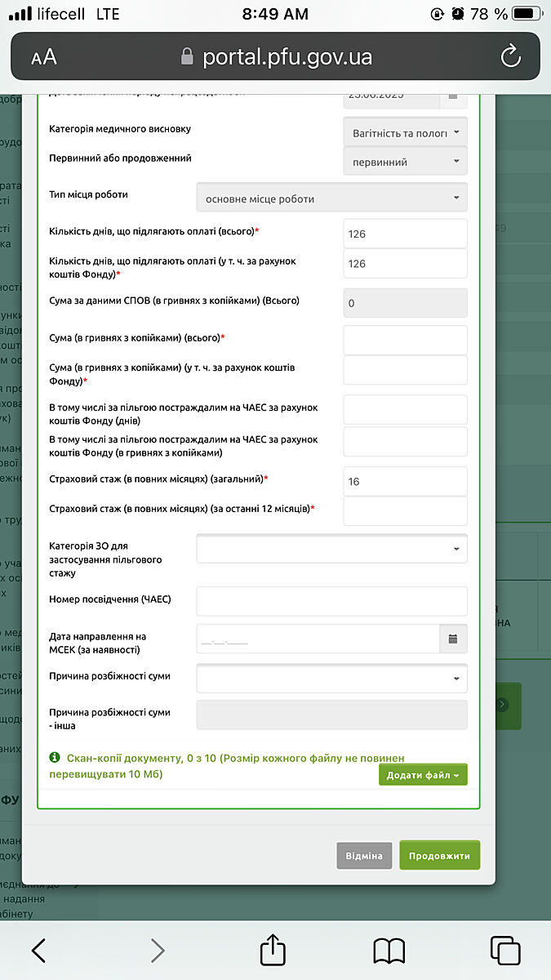The height and width of the screenshot is (980, 551).
Task: Open Safari bookmarks book icon
Action: 389,950
